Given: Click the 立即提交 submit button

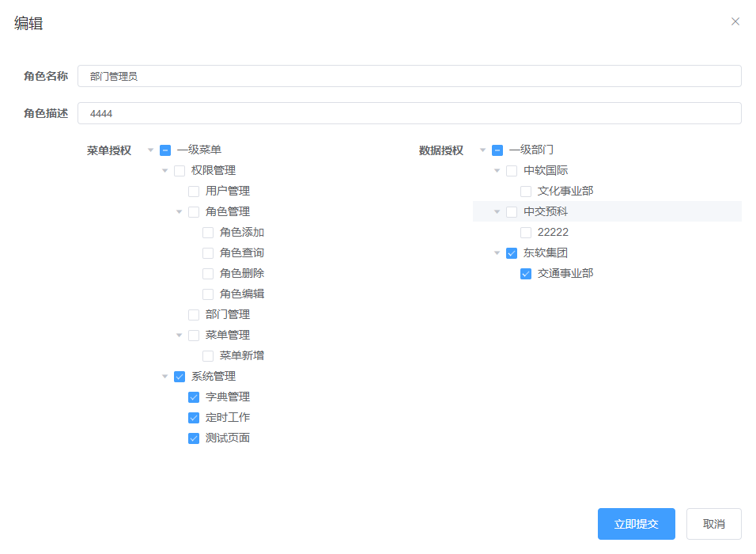Looking at the screenshot, I should 636,524.
